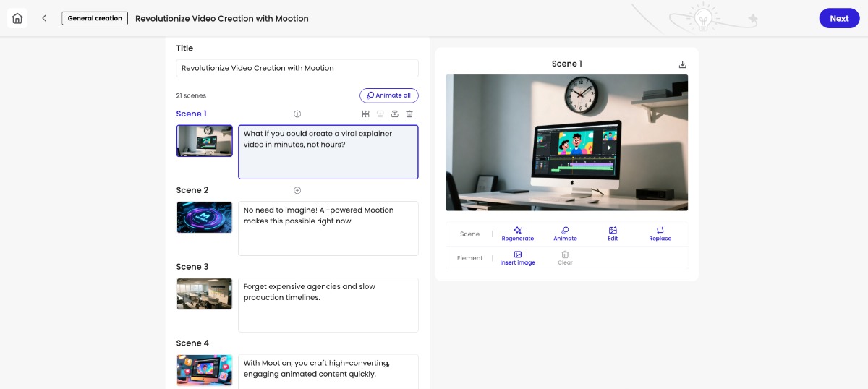Select the Scene 2 thumbnail
The image size is (868, 389).
[205, 217]
